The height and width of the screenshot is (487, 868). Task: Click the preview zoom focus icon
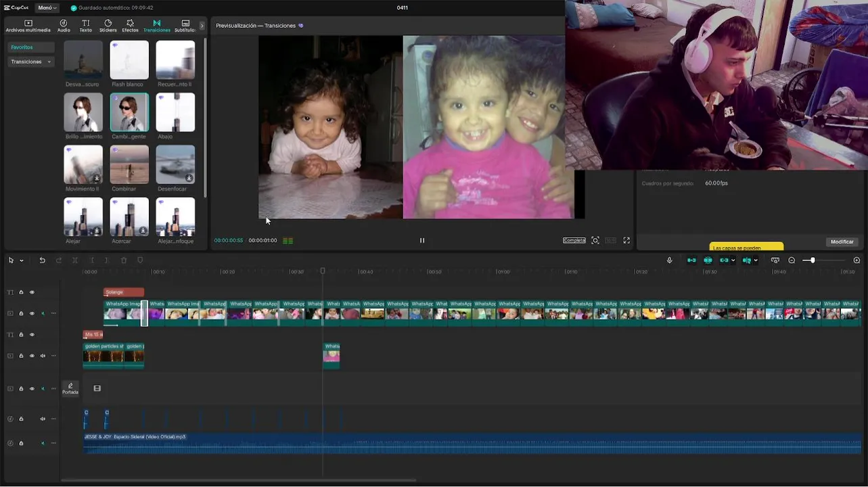pyautogui.click(x=595, y=240)
